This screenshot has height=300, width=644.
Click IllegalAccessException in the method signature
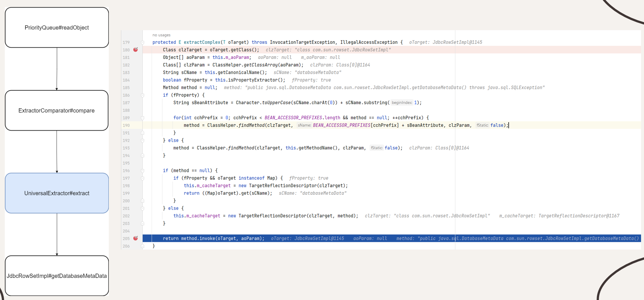coord(369,42)
